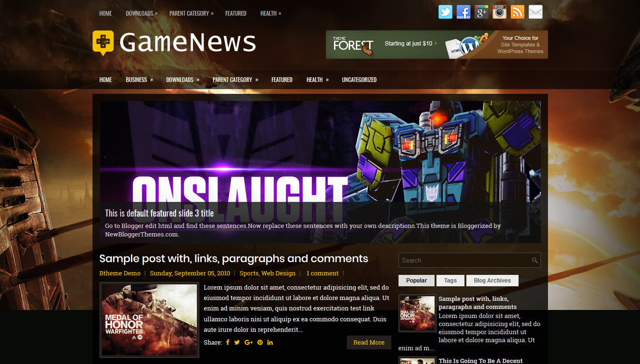Go to Home in main navigation
The height and width of the screenshot is (364, 640).
click(x=105, y=80)
